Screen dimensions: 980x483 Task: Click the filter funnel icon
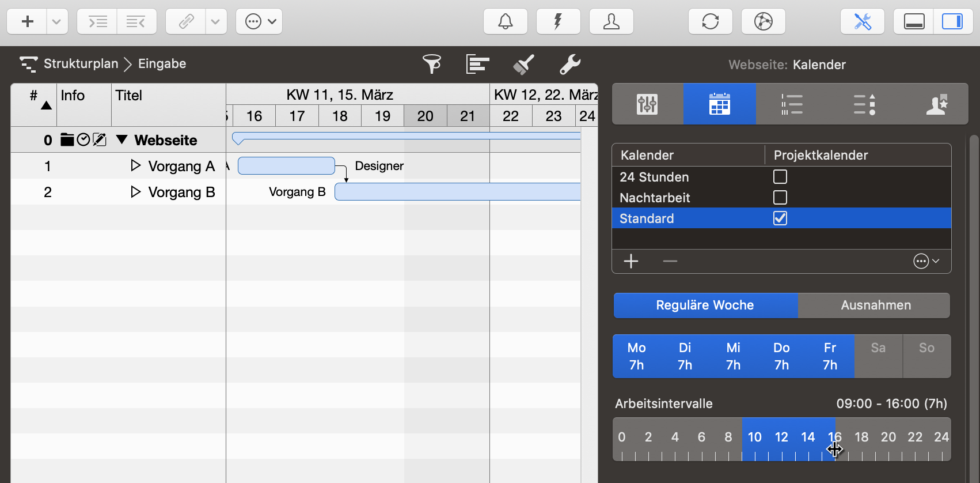[431, 64]
